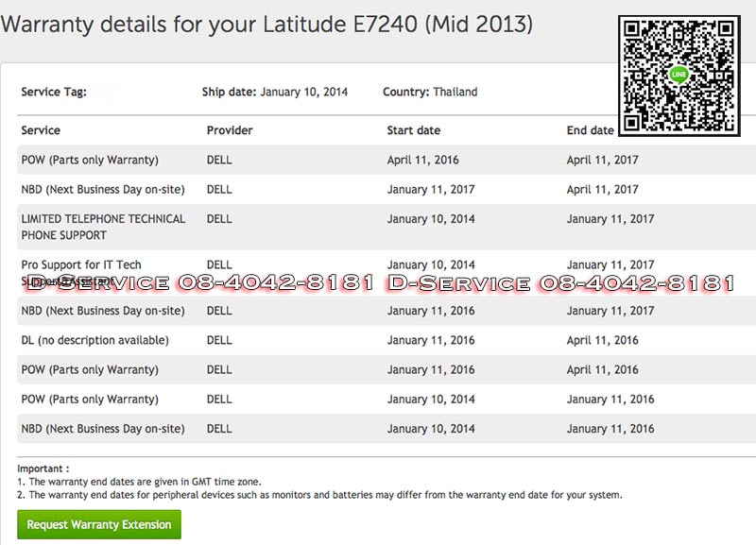Select the end date in the DL row
The width and height of the screenshot is (756, 545).
coord(602,340)
